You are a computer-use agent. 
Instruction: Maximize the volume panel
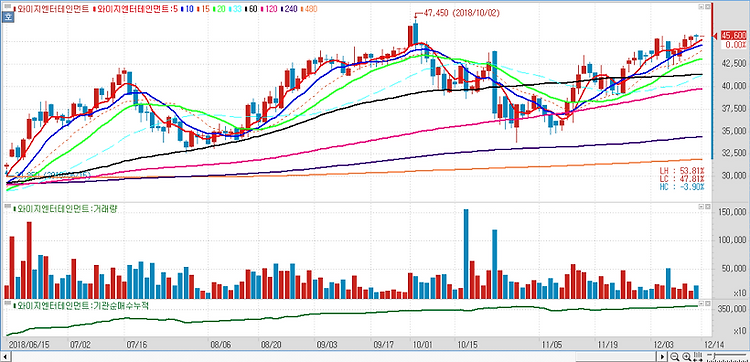pyautogui.click(x=701, y=207)
